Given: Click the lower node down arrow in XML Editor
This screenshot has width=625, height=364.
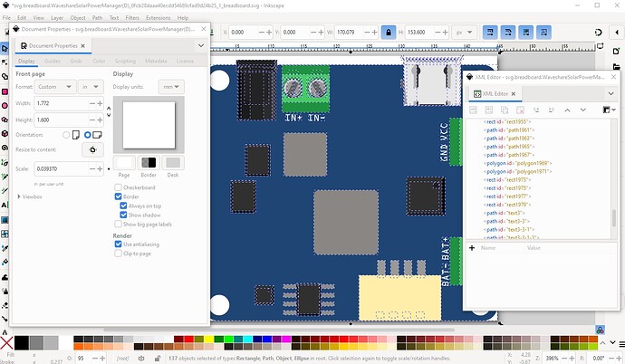Looking at the screenshot, I should (x=582, y=110).
